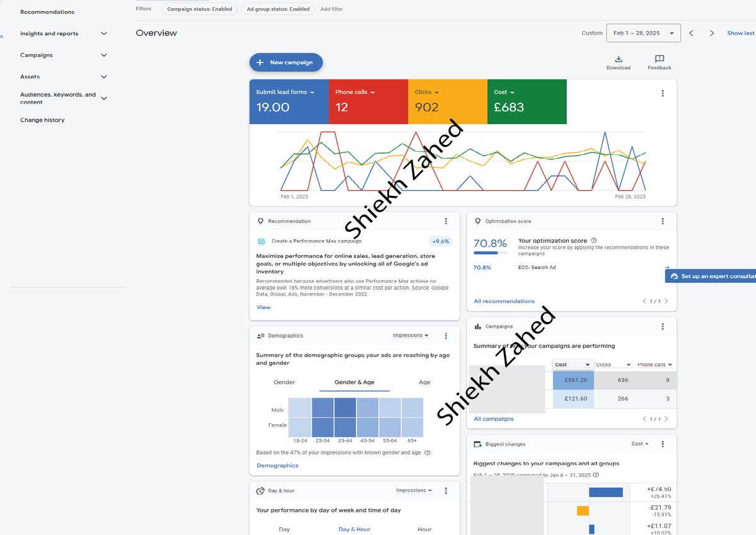Click the Campaigns bar chart icon
This screenshot has width=756, height=535.
pos(478,326)
